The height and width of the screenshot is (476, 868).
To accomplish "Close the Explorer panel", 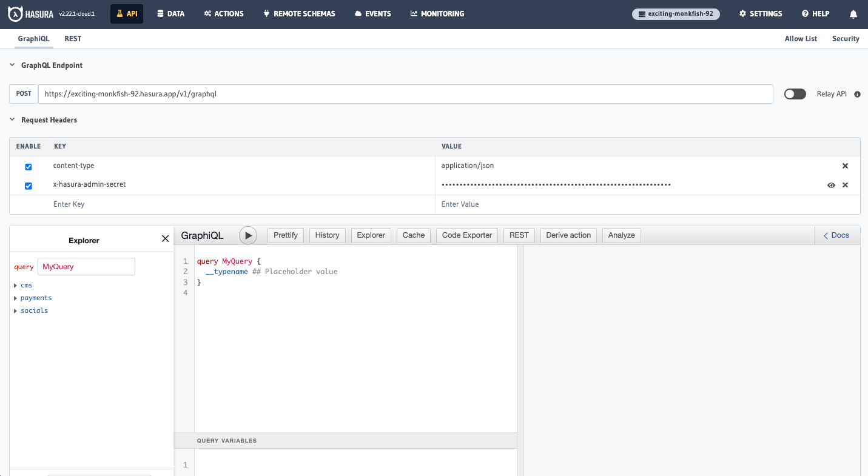I will (165, 238).
